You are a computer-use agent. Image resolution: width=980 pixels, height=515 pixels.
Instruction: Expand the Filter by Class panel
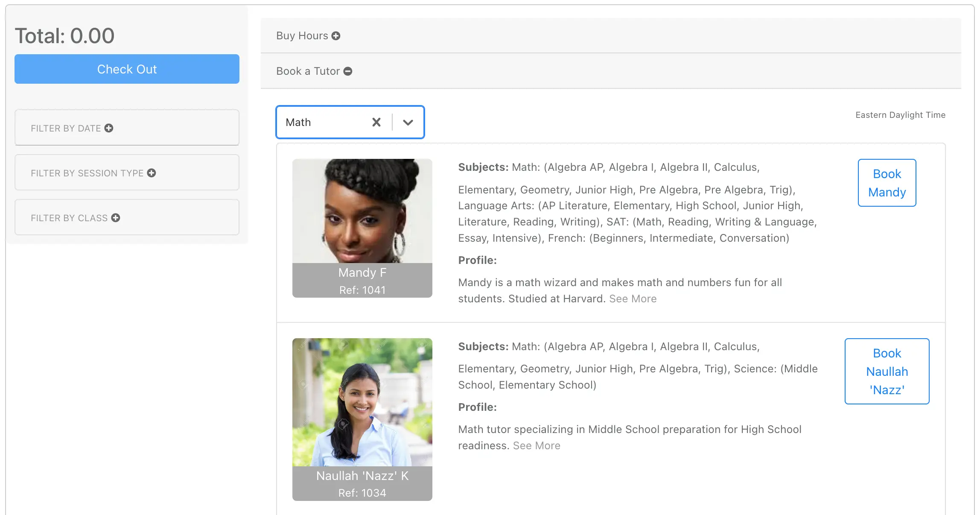127,217
